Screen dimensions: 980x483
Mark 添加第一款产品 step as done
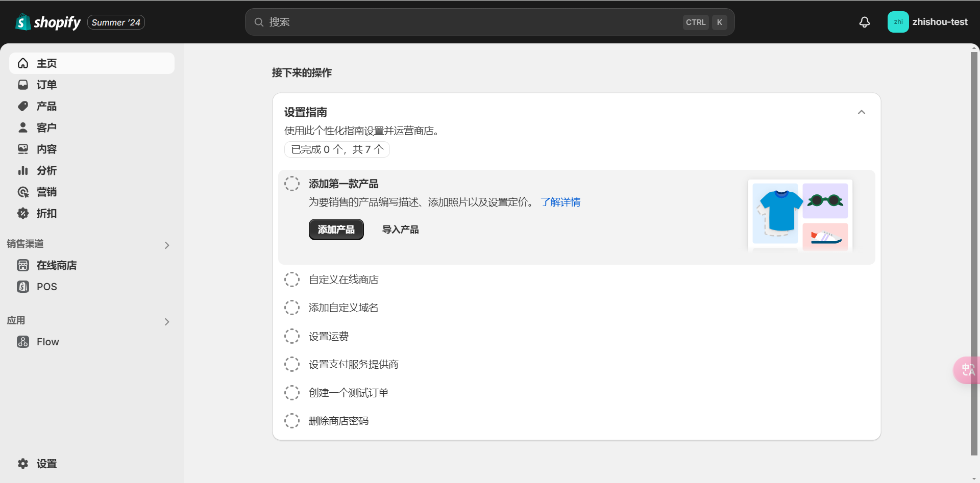pyautogui.click(x=292, y=184)
